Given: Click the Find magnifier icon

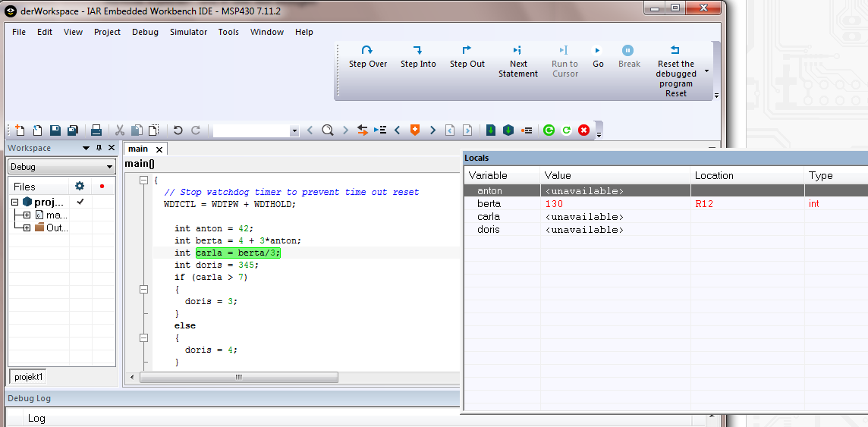Looking at the screenshot, I should 328,130.
